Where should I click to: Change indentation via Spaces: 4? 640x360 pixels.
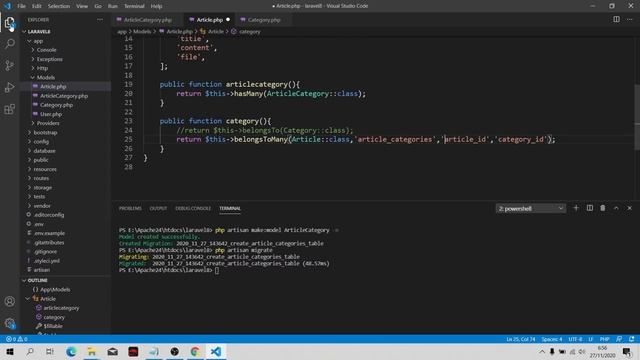[x=552, y=339]
